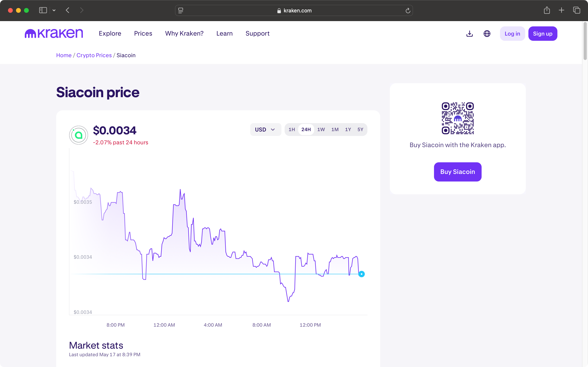Open the language globe icon
The image size is (588, 367).
click(x=487, y=34)
